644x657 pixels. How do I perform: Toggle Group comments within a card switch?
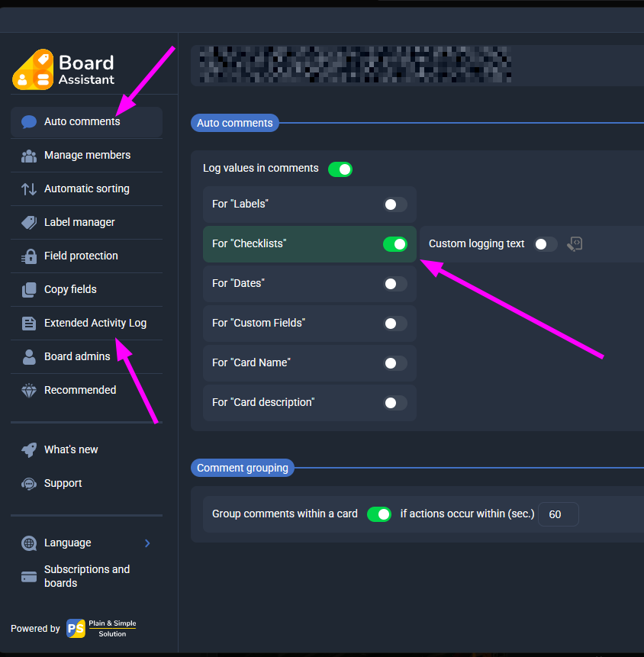coord(379,514)
